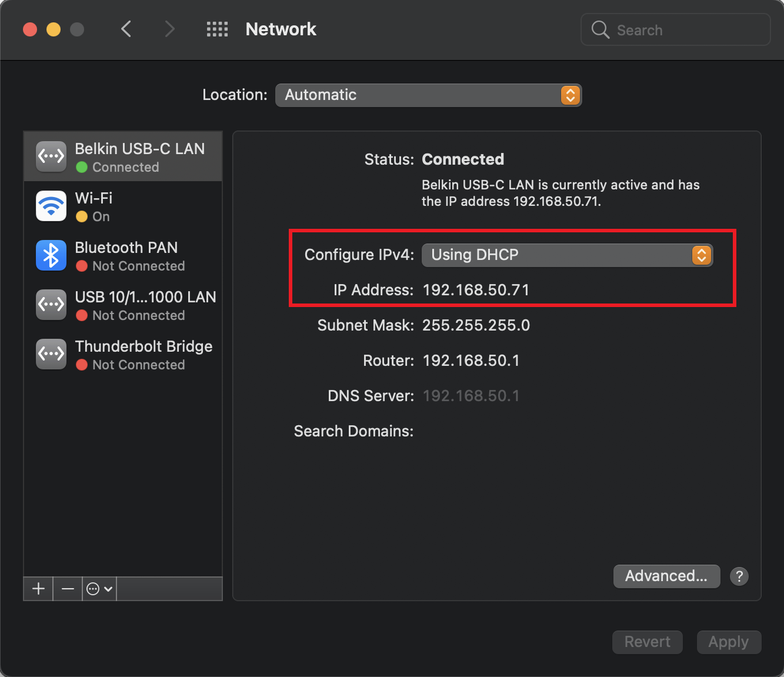Select the USB 10/1...1000 LAN service name

point(146,297)
